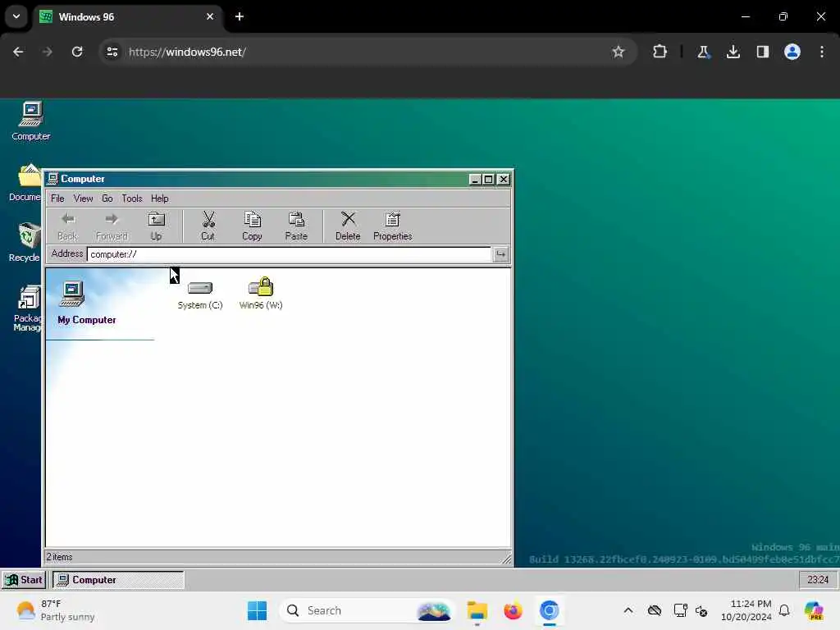Open the Go menu
Image resolution: width=840 pixels, height=630 pixels.
tap(107, 199)
